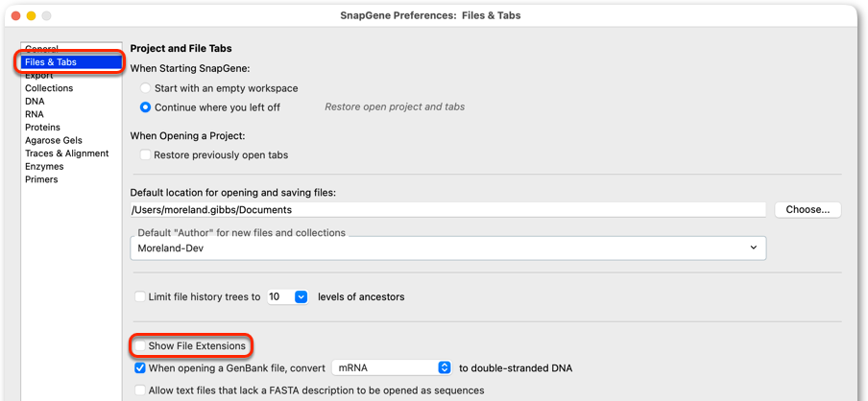Click the Choose... button

tap(808, 210)
